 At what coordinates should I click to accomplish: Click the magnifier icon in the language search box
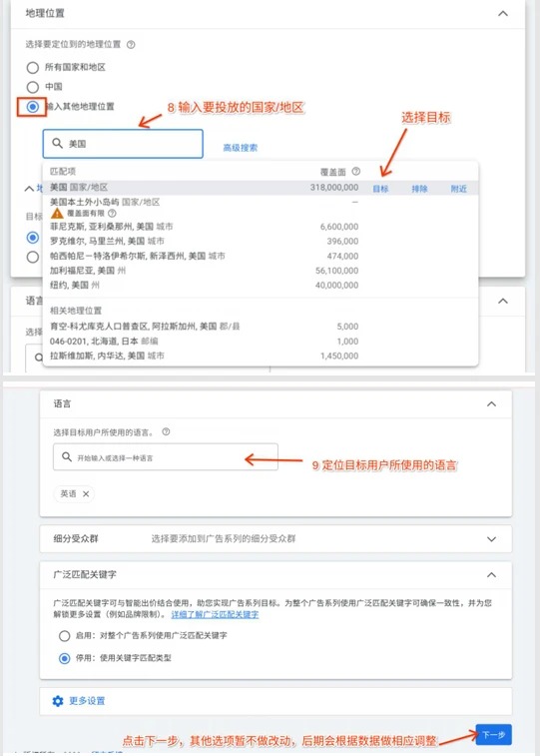click(x=67, y=456)
